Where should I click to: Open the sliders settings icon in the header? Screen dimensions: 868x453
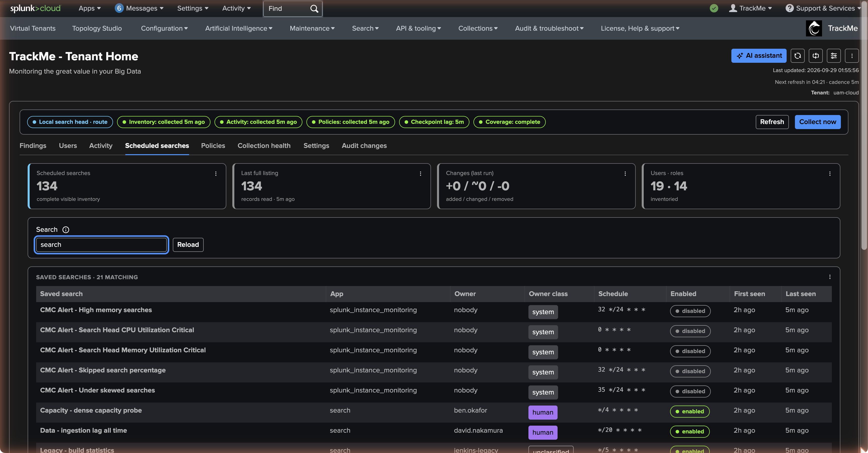(834, 56)
